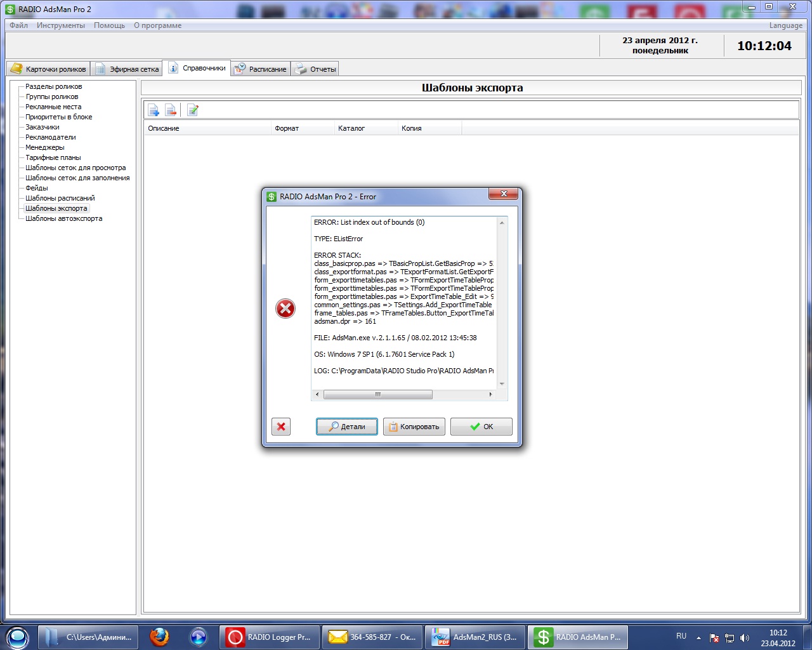Screen dimensions: 812x650
Task: Click the down arrow of error text vertical scrollbar
Action: [x=502, y=383]
